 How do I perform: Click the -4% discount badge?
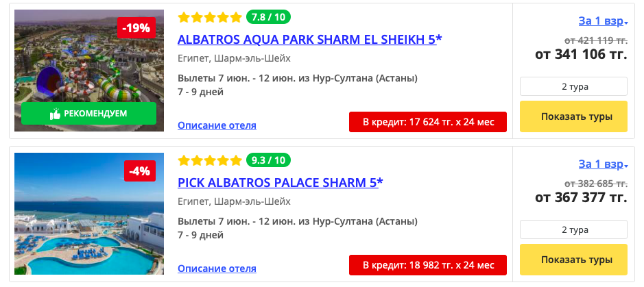(140, 171)
